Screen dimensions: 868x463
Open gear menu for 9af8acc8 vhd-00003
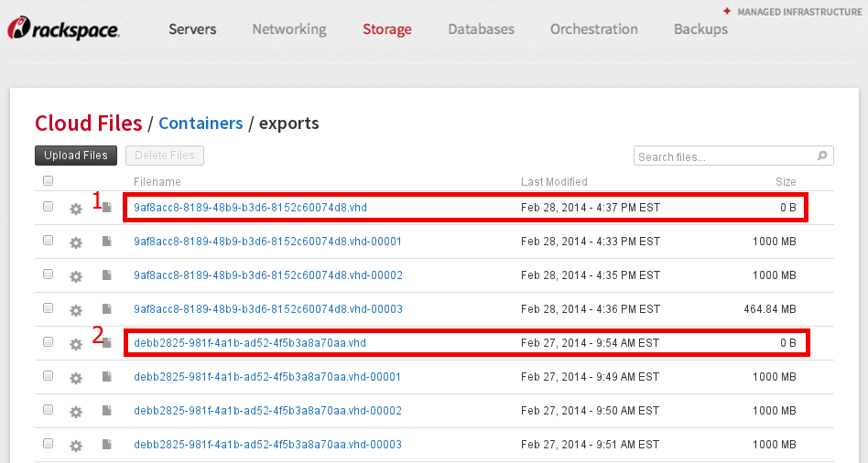pyautogui.click(x=76, y=310)
